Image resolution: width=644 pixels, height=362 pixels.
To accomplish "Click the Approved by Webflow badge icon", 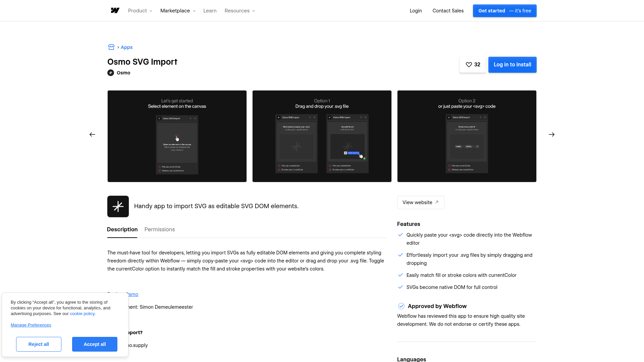I will (401, 306).
